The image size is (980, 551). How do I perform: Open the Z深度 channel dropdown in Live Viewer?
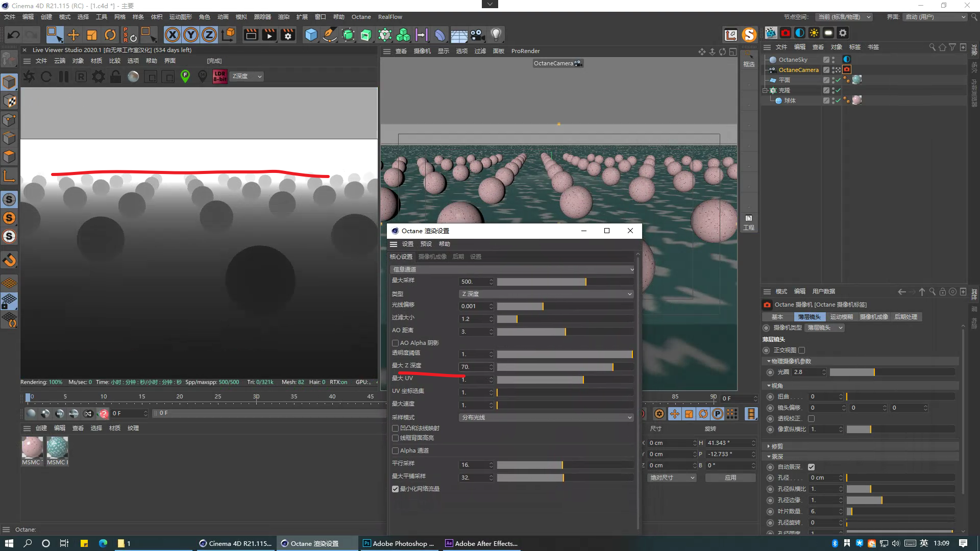[247, 77]
